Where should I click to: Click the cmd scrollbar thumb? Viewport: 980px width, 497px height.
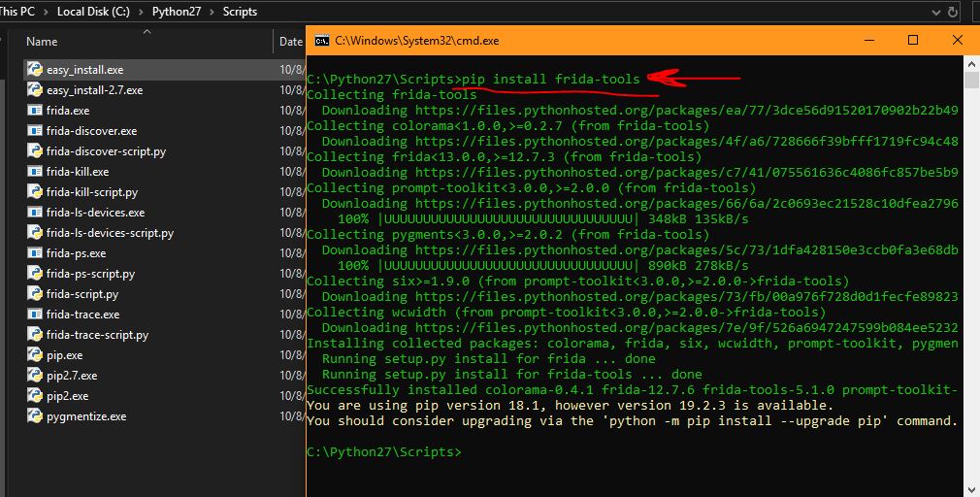click(x=971, y=80)
